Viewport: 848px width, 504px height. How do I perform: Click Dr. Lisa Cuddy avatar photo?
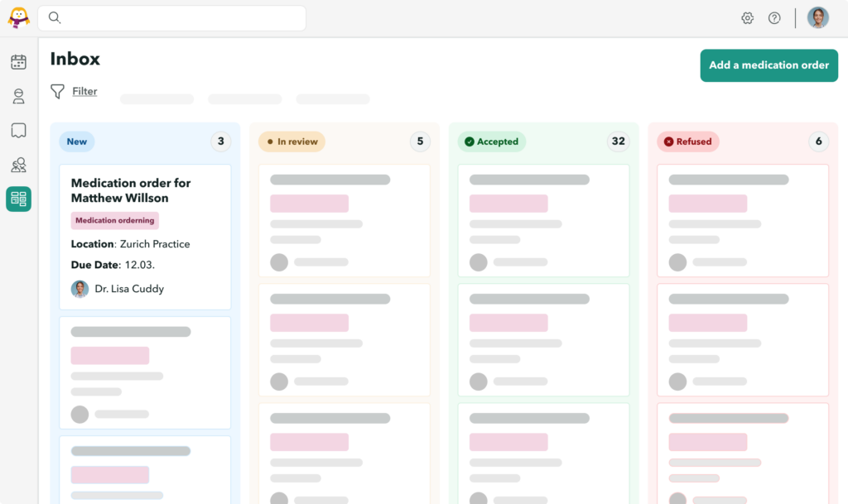point(80,289)
